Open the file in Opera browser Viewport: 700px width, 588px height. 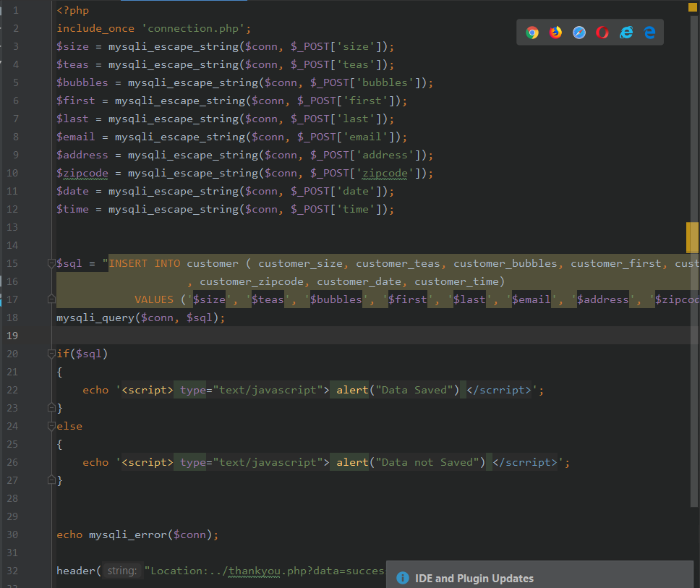coord(602,33)
